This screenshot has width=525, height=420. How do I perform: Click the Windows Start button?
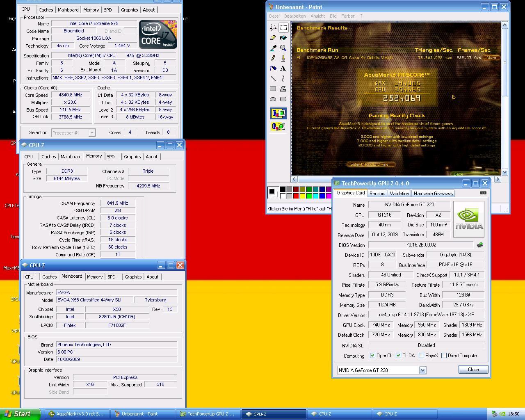coord(20,414)
